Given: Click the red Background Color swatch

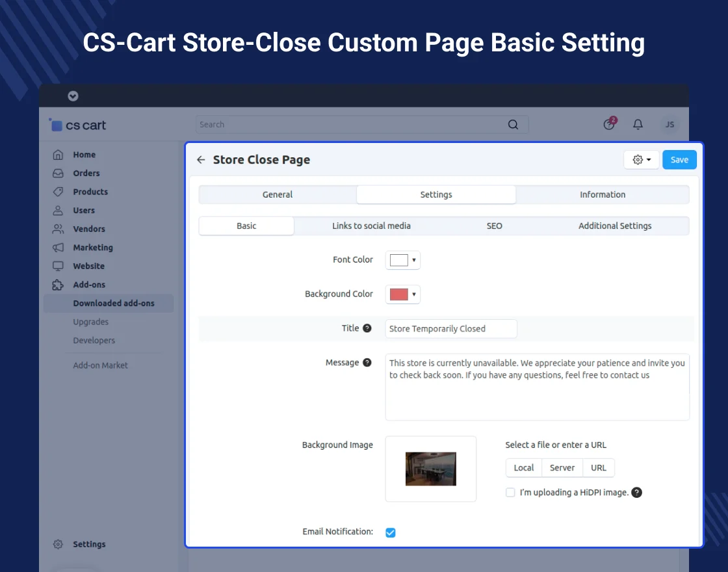Looking at the screenshot, I should coord(399,294).
